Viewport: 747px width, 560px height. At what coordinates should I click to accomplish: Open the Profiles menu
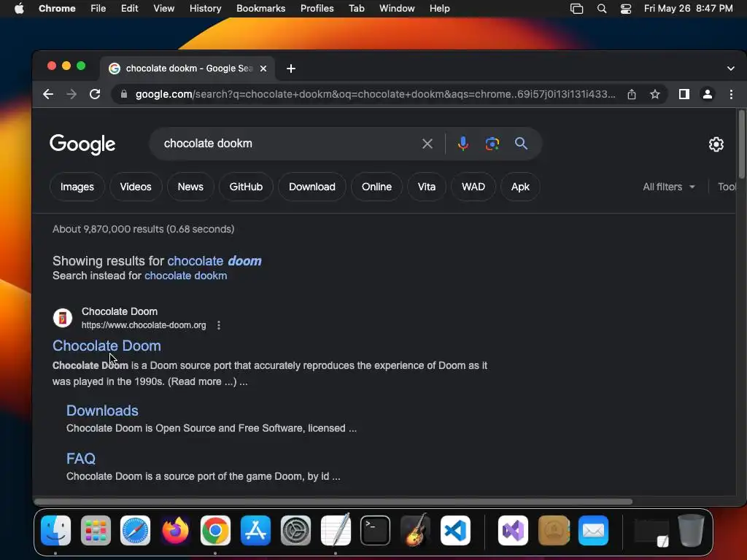click(x=317, y=9)
